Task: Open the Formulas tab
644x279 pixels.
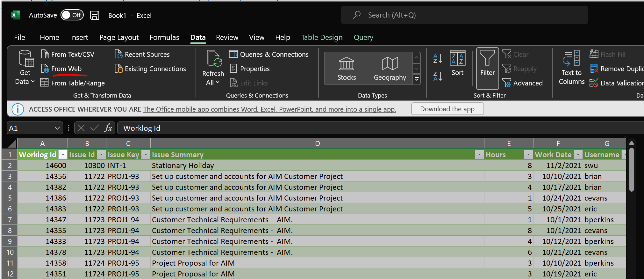Action: [x=164, y=37]
